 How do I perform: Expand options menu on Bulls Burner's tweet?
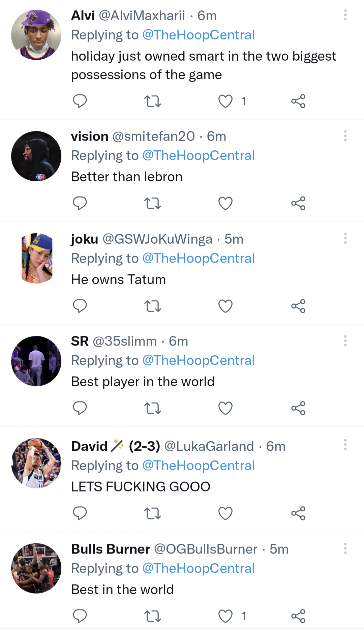345,548
